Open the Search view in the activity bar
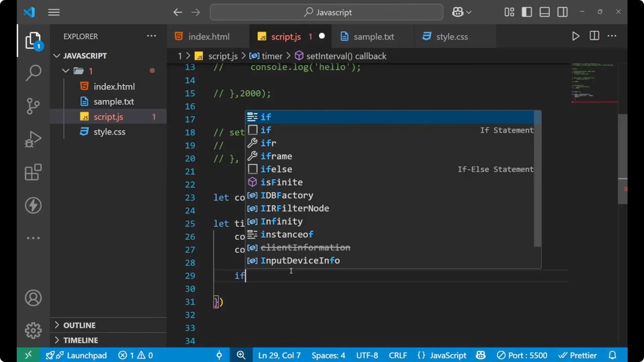The height and width of the screenshot is (362, 644). pos(33,72)
